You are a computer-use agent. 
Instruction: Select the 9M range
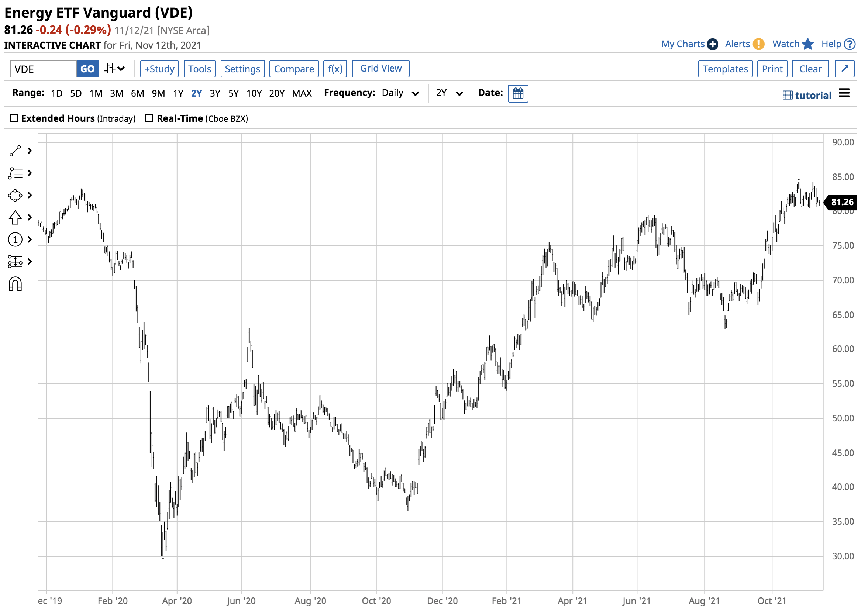click(x=158, y=93)
